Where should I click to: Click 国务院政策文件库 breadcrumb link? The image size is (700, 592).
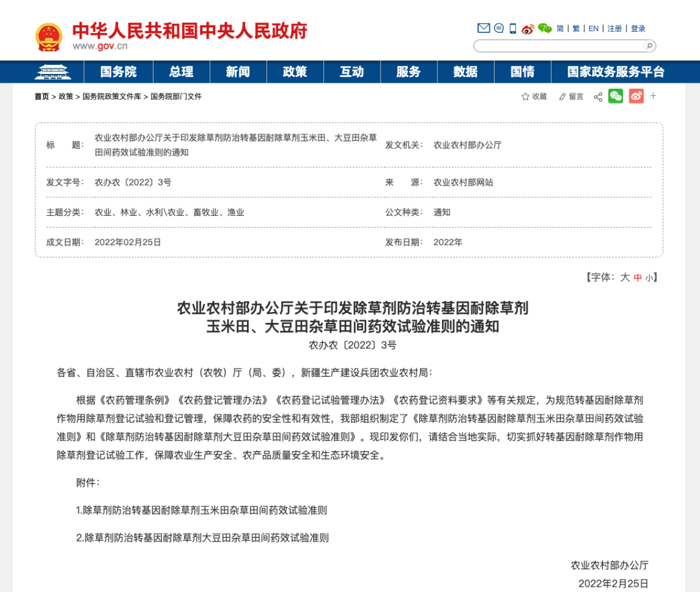click(x=111, y=97)
